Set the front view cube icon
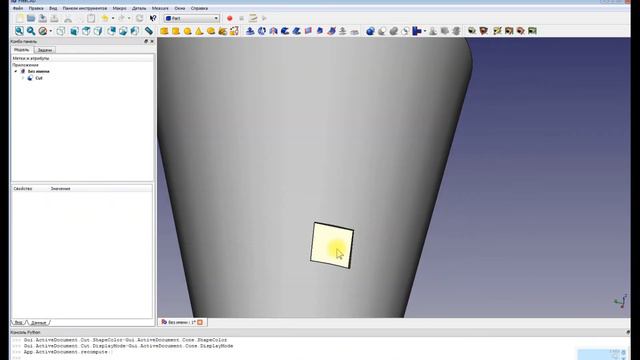The height and width of the screenshot is (360, 640). tap(74, 31)
